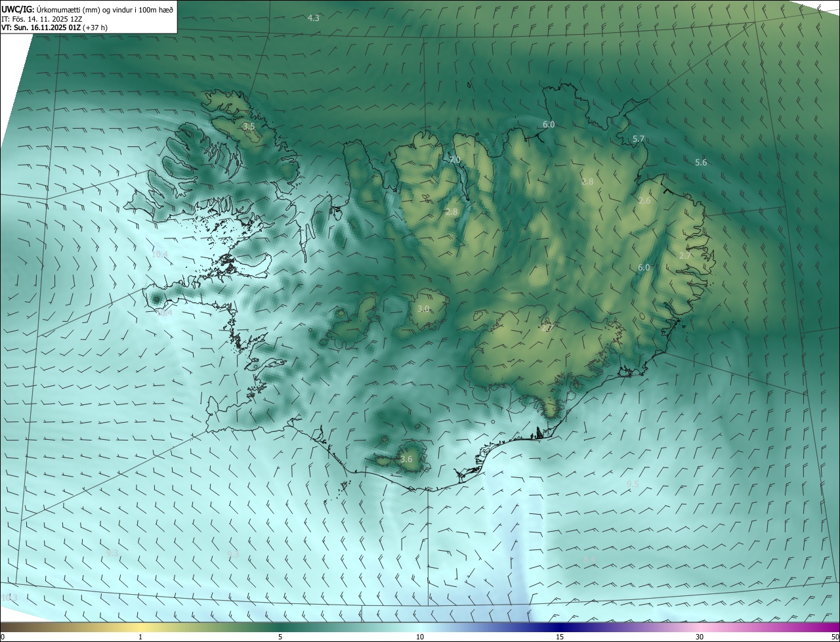Click the title 'UWC/IG: Úrkomumætti (mm) og vindur í 100m hæð'
This screenshot has width=840, height=642.
point(87,9)
